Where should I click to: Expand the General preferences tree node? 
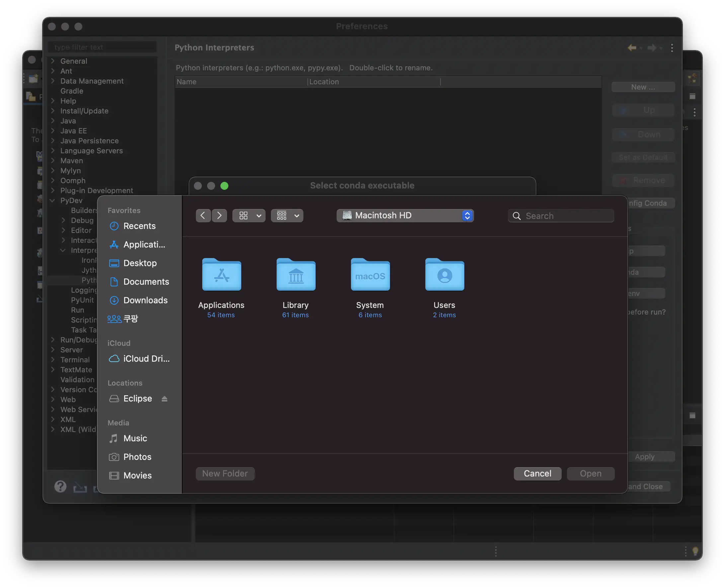(x=53, y=61)
